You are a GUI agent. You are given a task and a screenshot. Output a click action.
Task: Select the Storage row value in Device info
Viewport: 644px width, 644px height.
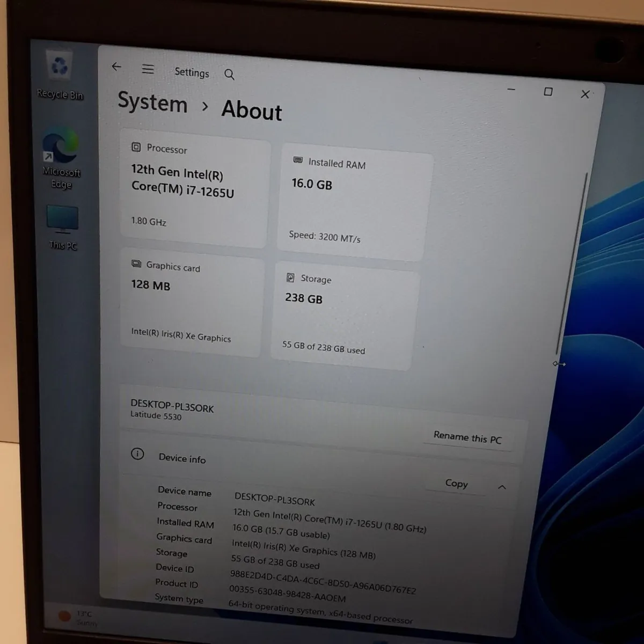[275, 561]
